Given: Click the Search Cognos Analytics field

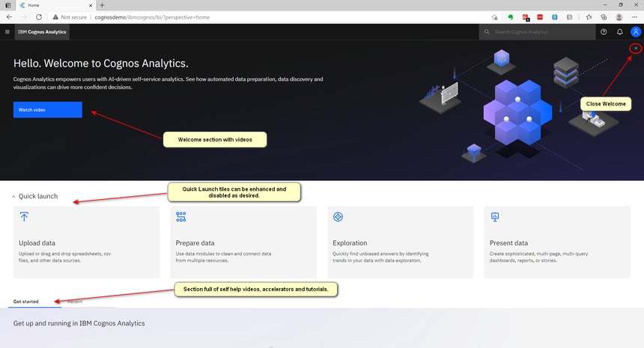Looking at the screenshot, I should (x=537, y=31).
